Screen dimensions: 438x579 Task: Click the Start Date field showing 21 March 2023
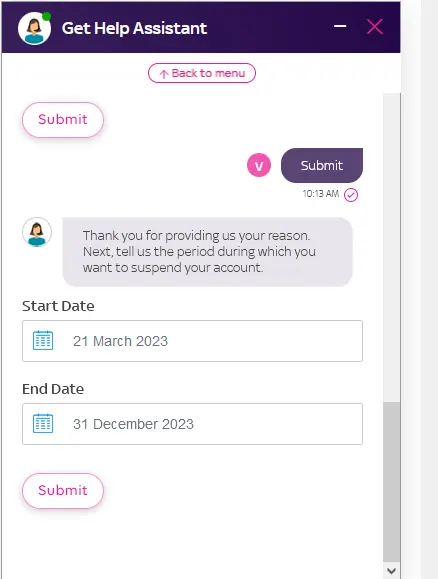192,341
